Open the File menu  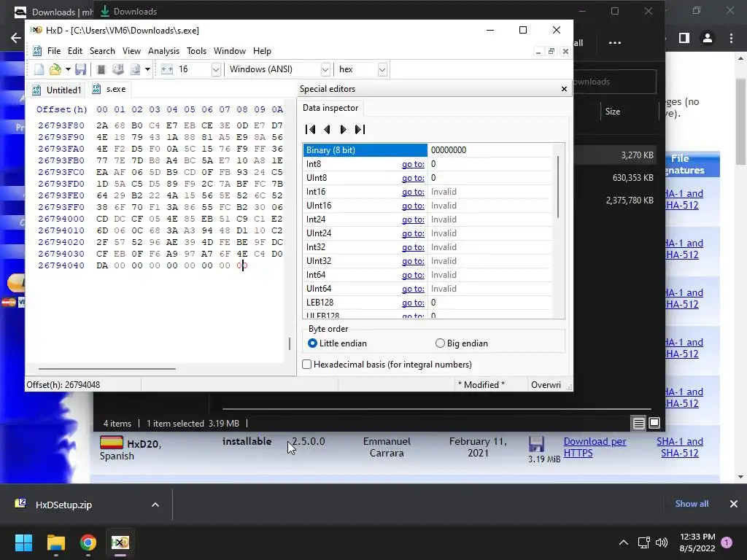[x=54, y=51]
